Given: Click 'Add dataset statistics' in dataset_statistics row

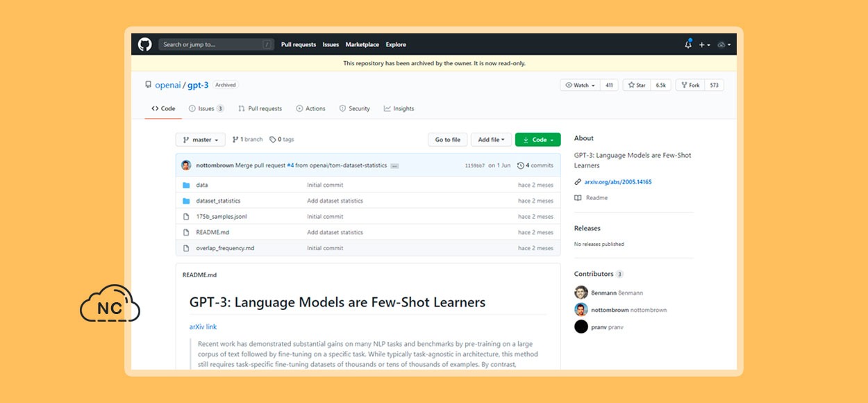Looking at the screenshot, I should point(335,201).
